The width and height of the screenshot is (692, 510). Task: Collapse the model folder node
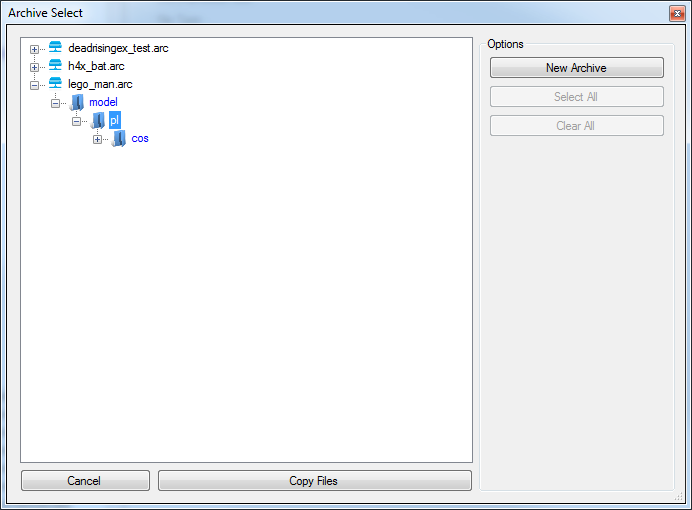pyautogui.click(x=56, y=103)
